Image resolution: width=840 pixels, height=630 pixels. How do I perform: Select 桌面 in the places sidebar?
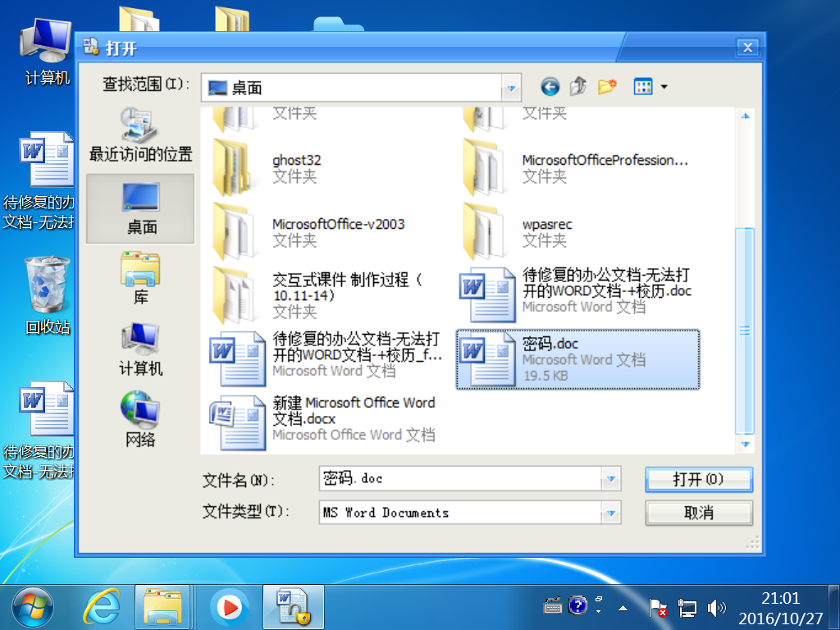(140, 208)
